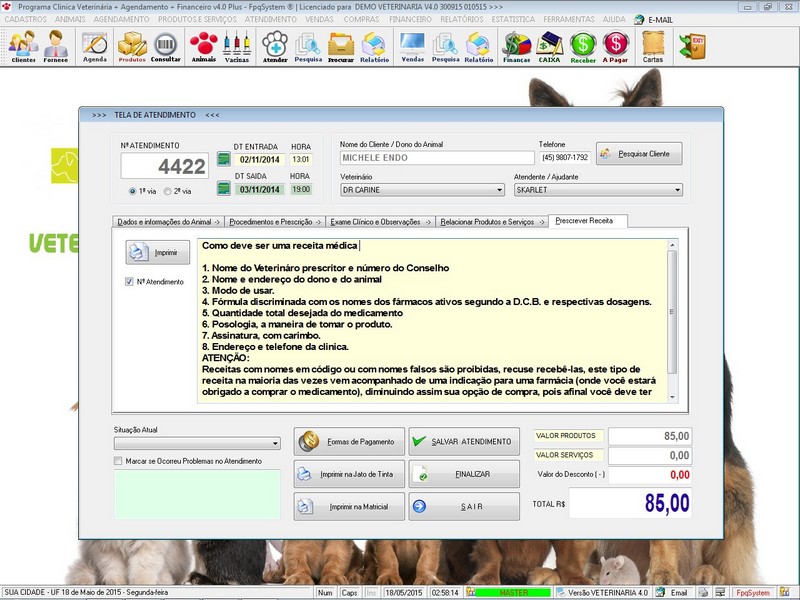The image size is (800, 600).
Task: Click the DT ENTRADA date field
Action: (x=259, y=160)
